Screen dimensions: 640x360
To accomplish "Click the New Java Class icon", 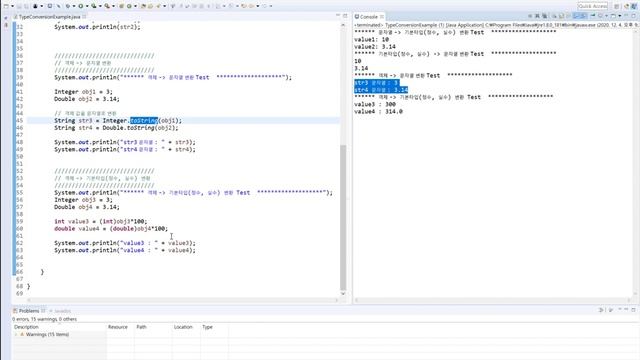I will point(129,6).
